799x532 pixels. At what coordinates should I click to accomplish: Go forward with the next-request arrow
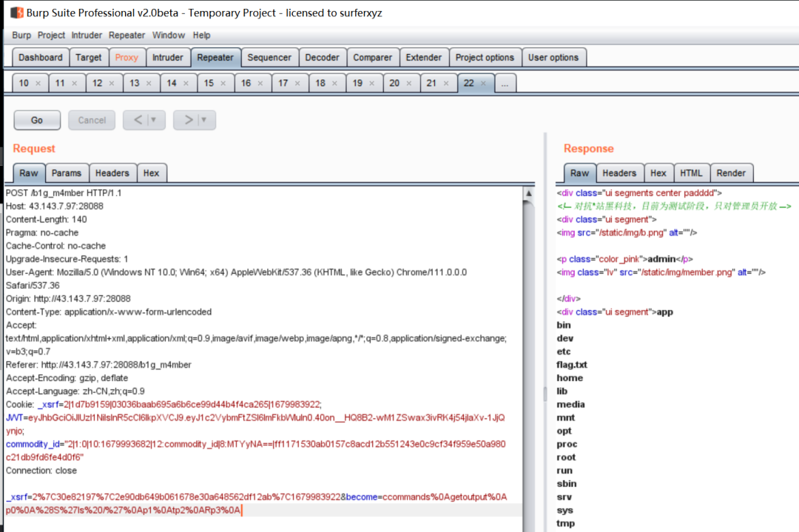[x=189, y=120]
